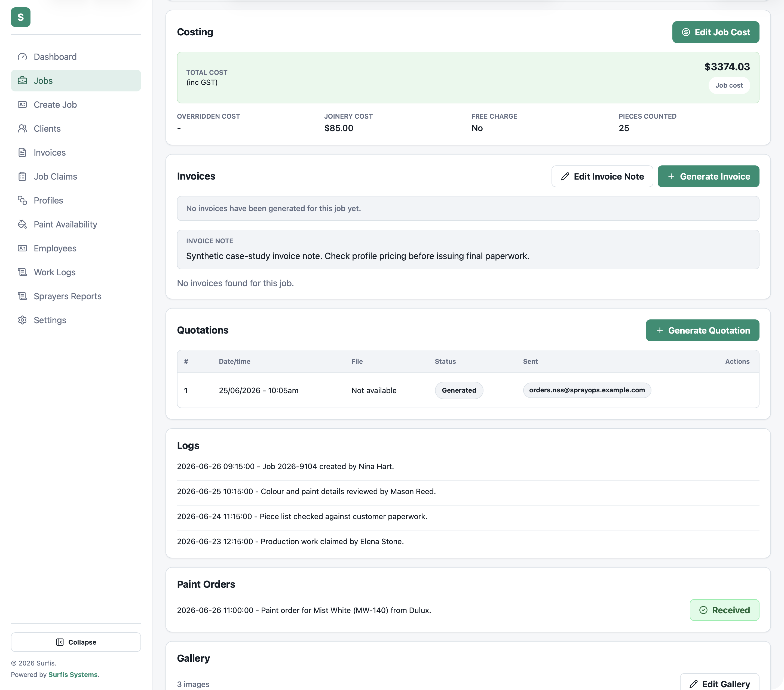Click the Invoices document icon
This screenshot has height=690, width=784.
22,153
